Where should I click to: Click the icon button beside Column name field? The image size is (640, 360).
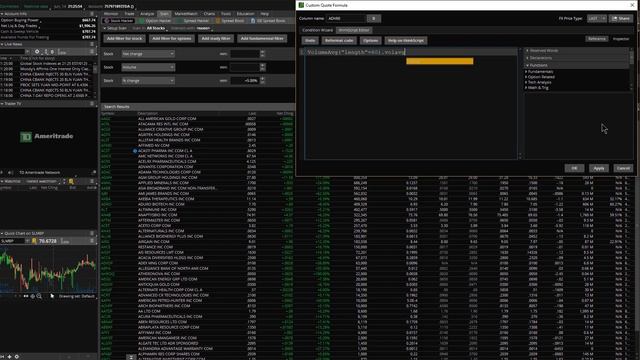coord(373,18)
